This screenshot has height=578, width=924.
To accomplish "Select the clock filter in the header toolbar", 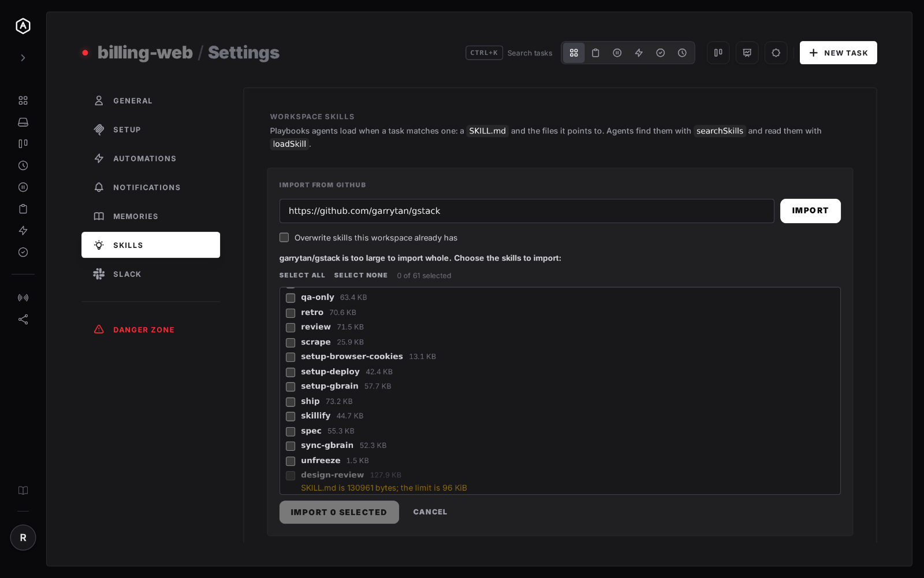I will coord(682,53).
